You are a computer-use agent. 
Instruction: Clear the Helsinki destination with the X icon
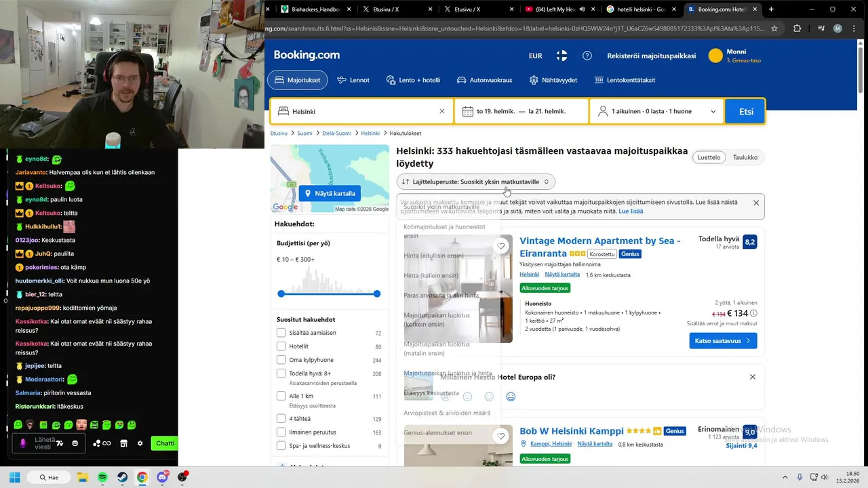coord(442,111)
